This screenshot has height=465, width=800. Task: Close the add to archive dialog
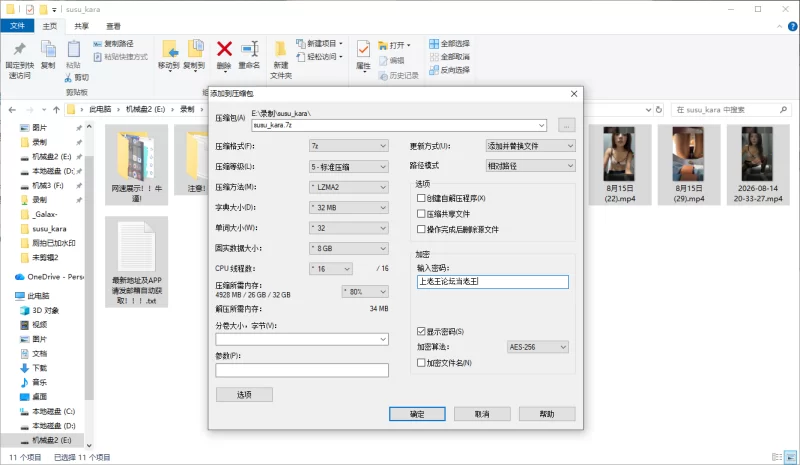574,94
